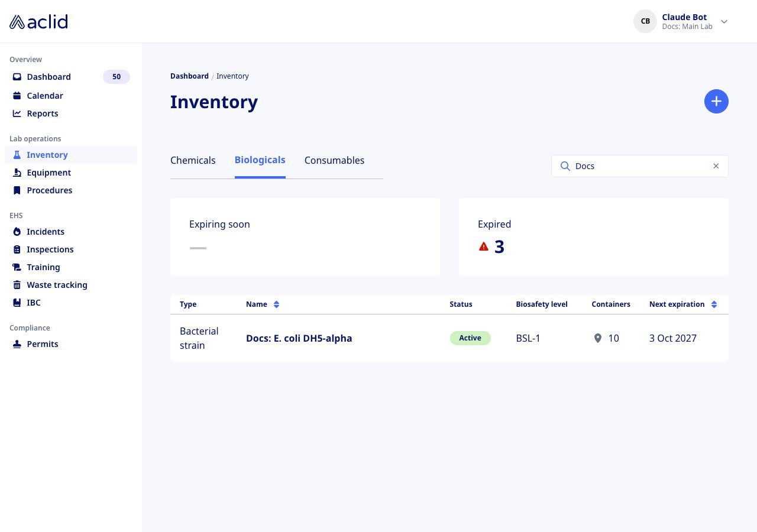Click the 3 Oct 2027 expiration date
Image resolution: width=757 pixels, height=532 pixels.
[x=673, y=338]
